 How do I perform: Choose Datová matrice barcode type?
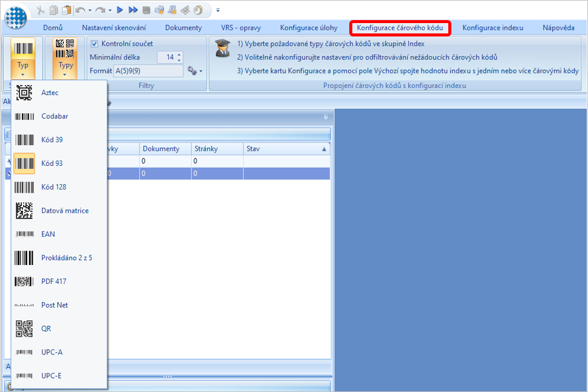click(60, 211)
